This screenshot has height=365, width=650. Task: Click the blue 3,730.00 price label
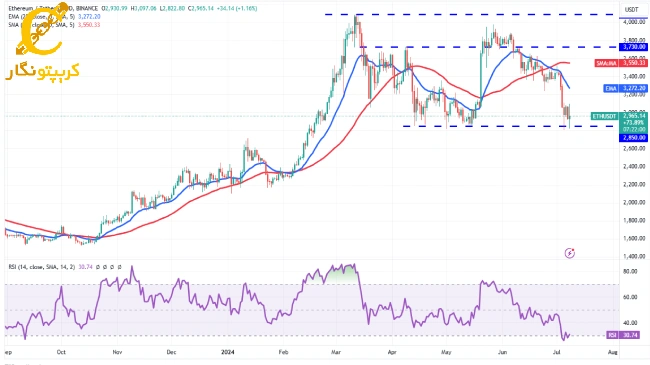pos(633,47)
